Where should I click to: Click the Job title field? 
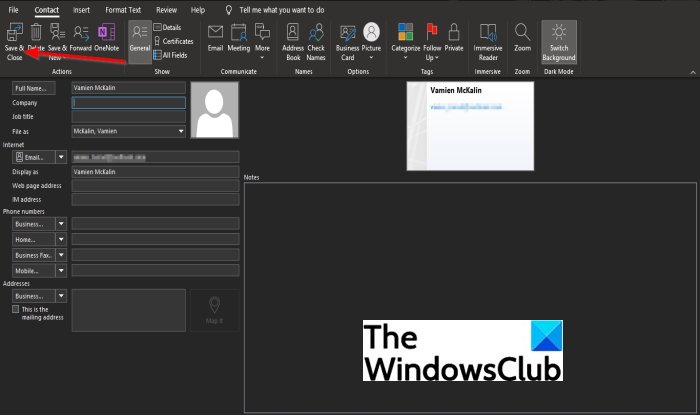[x=129, y=117]
